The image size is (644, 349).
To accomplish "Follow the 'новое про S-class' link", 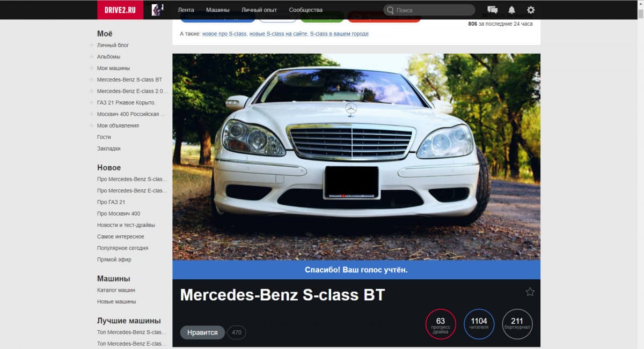I will (x=224, y=34).
